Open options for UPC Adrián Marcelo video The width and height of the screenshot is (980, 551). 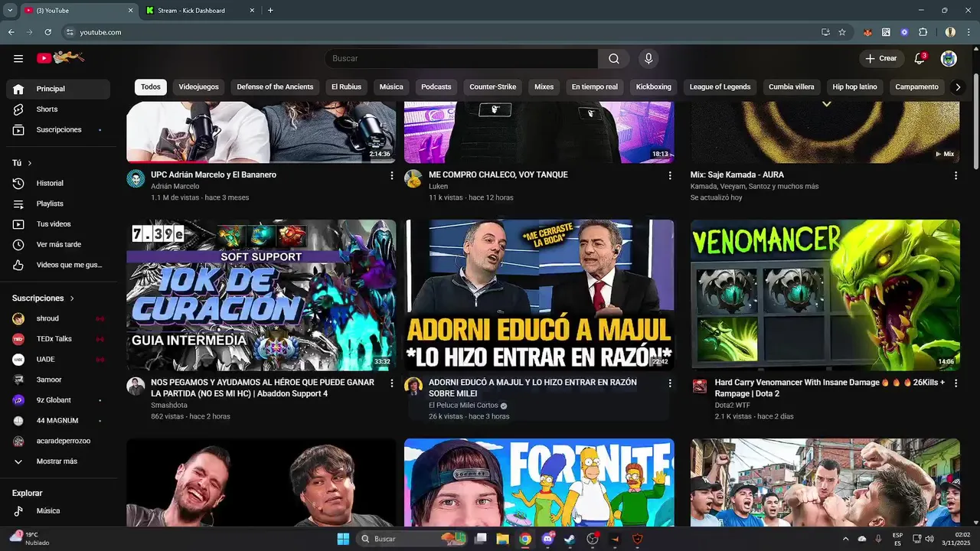392,175
